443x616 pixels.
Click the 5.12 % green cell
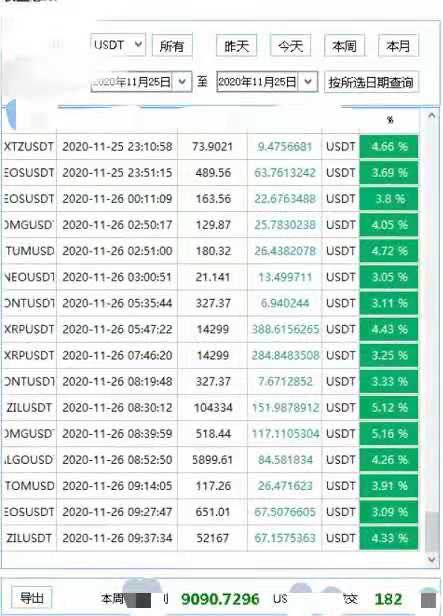389,407
